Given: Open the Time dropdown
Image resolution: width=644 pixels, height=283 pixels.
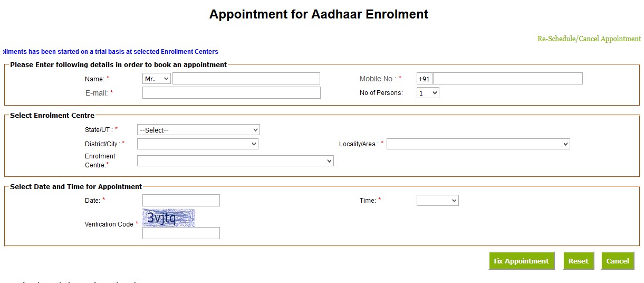Looking at the screenshot, I should [437, 201].
